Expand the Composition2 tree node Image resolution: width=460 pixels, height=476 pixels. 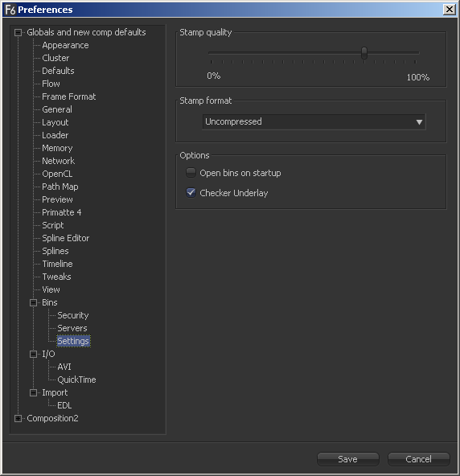point(18,418)
